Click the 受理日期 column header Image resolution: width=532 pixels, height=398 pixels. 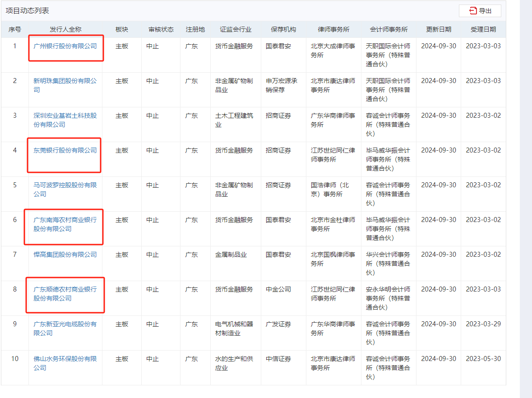click(483, 29)
